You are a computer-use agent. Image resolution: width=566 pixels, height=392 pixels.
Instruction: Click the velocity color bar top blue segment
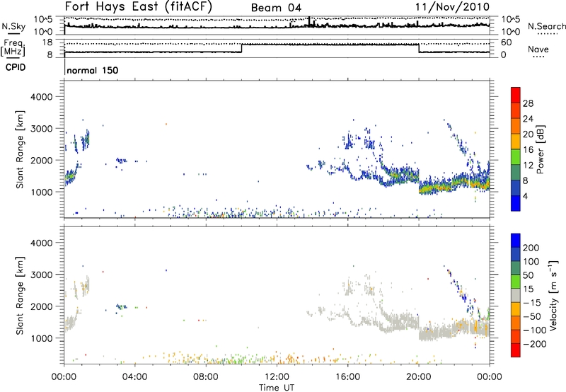pos(516,241)
